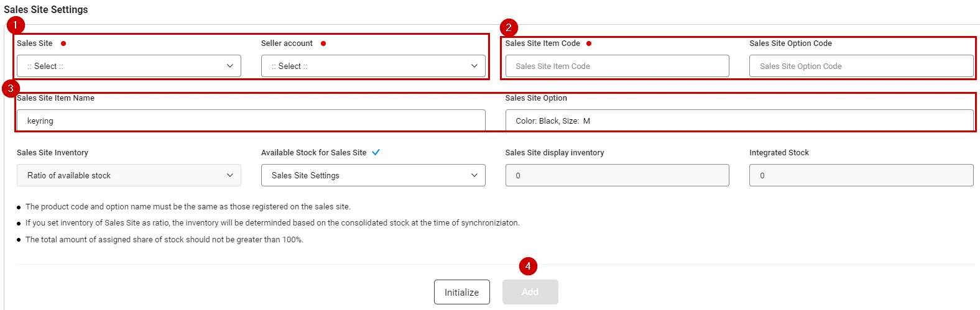Open the Available Stock for Sales Site dropdown
Screen dimensions: 980x310
(x=373, y=175)
